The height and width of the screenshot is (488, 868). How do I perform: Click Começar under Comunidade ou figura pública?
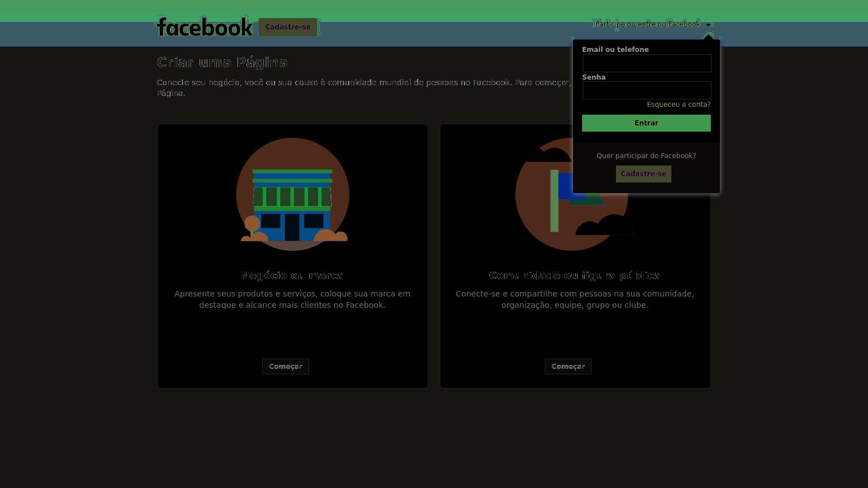(568, 367)
